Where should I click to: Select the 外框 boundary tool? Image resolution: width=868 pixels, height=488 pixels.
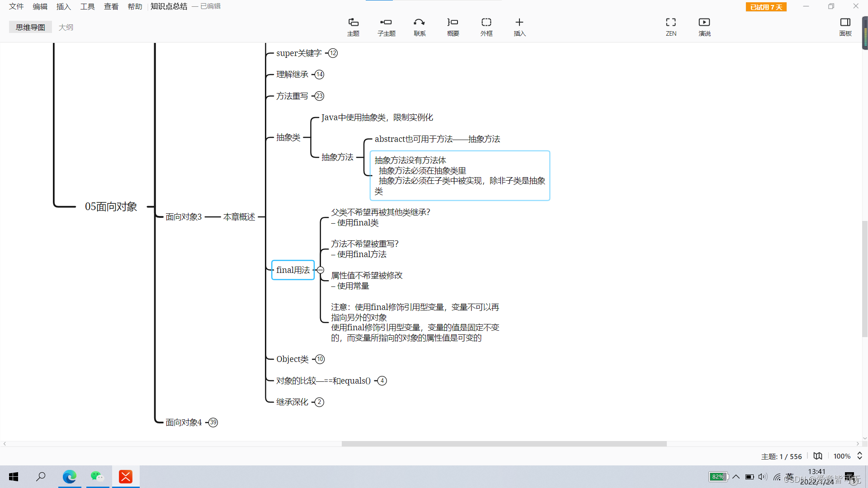486,27
